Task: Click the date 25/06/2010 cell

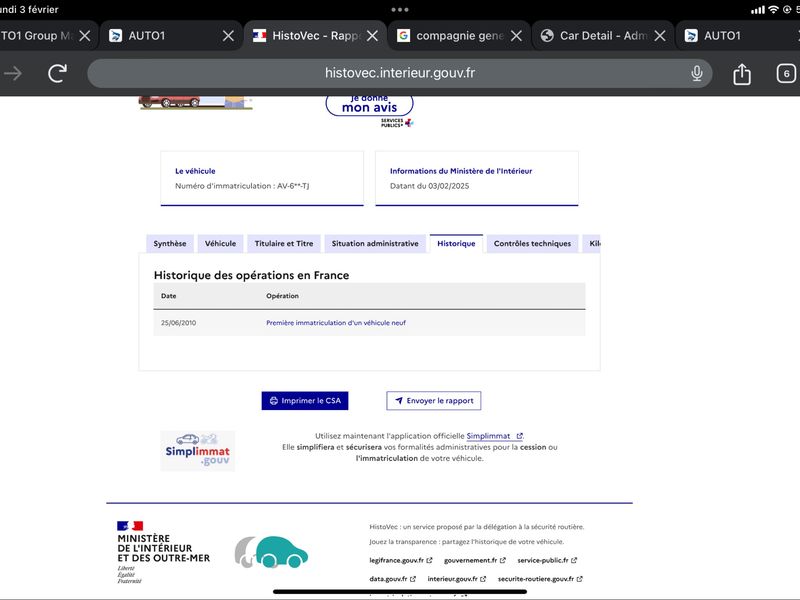Action: click(179, 322)
